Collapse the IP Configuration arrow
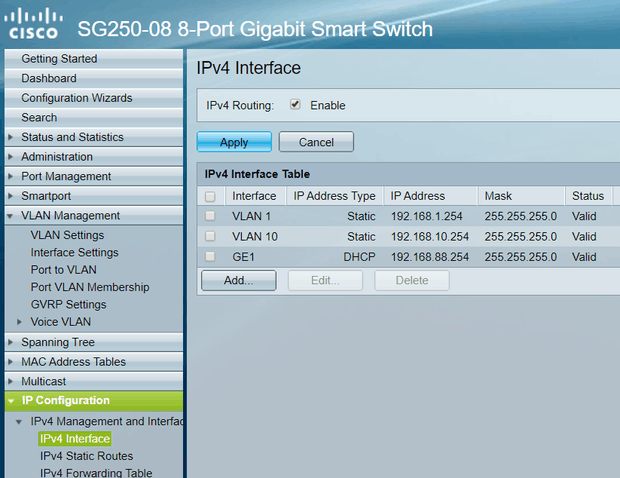The height and width of the screenshot is (478, 620). click(x=11, y=401)
